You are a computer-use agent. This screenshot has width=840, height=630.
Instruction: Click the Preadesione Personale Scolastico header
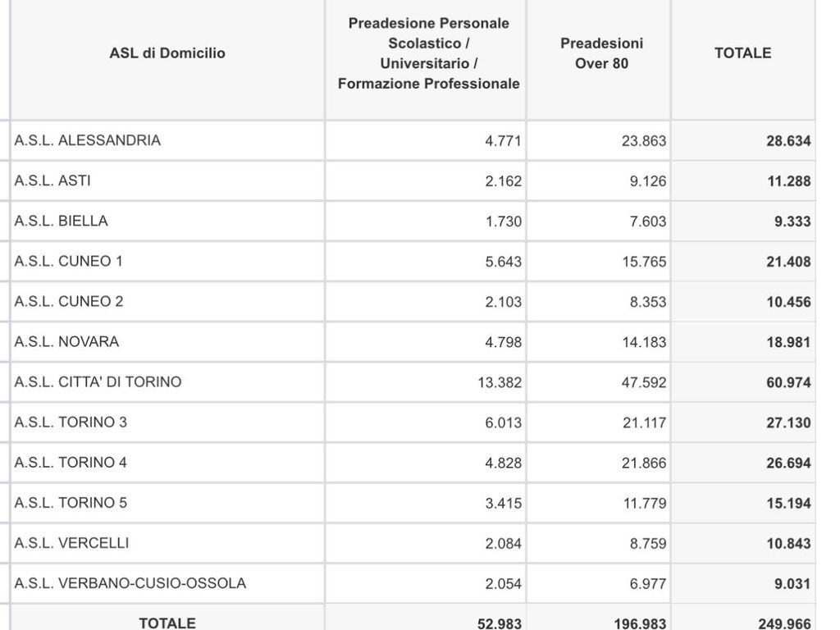pos(428,53)
